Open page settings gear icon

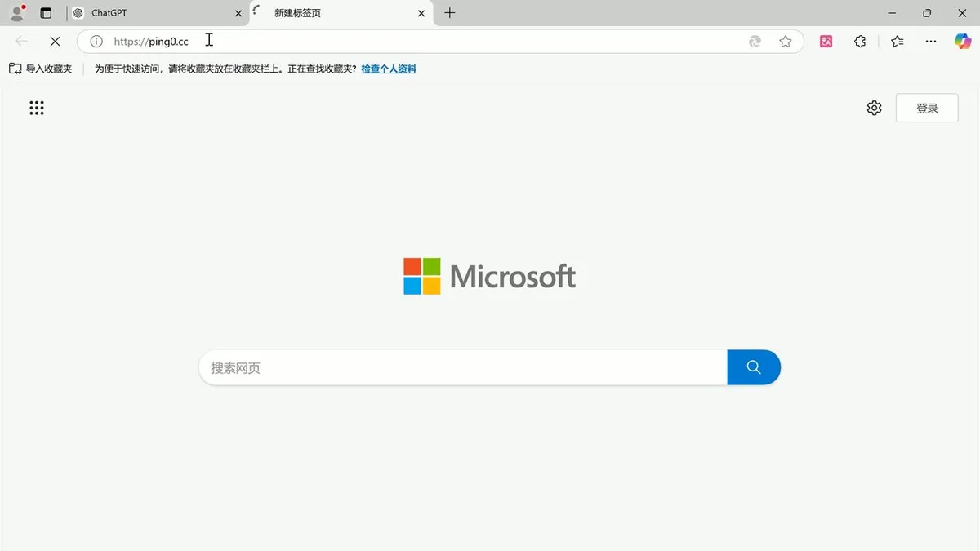874,108
